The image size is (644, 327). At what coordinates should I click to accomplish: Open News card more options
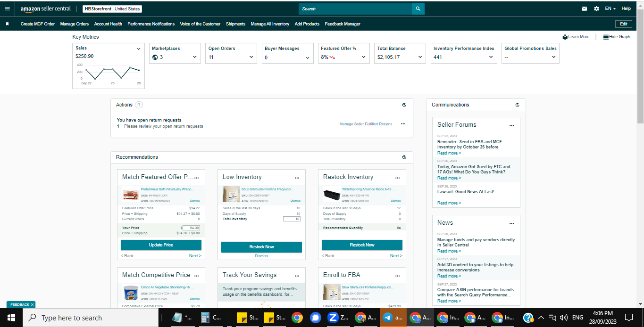point(512,224)
